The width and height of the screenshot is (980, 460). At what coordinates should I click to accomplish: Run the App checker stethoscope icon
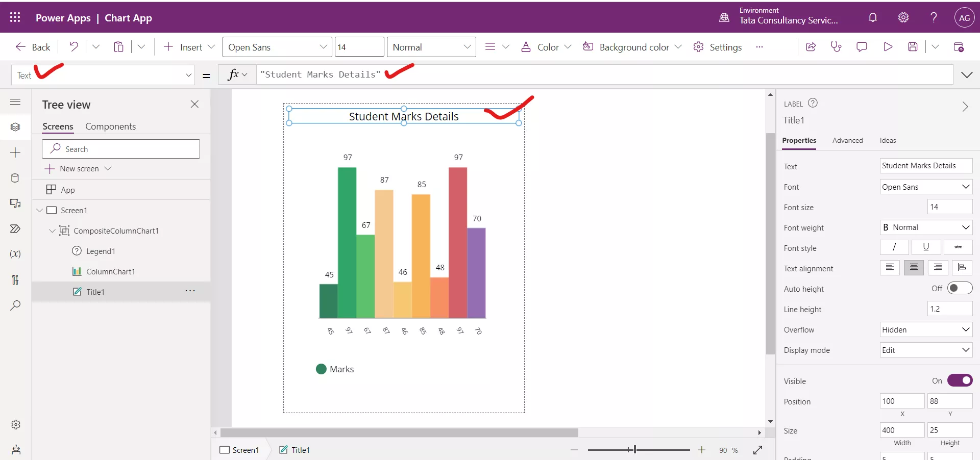click(836, 46)
